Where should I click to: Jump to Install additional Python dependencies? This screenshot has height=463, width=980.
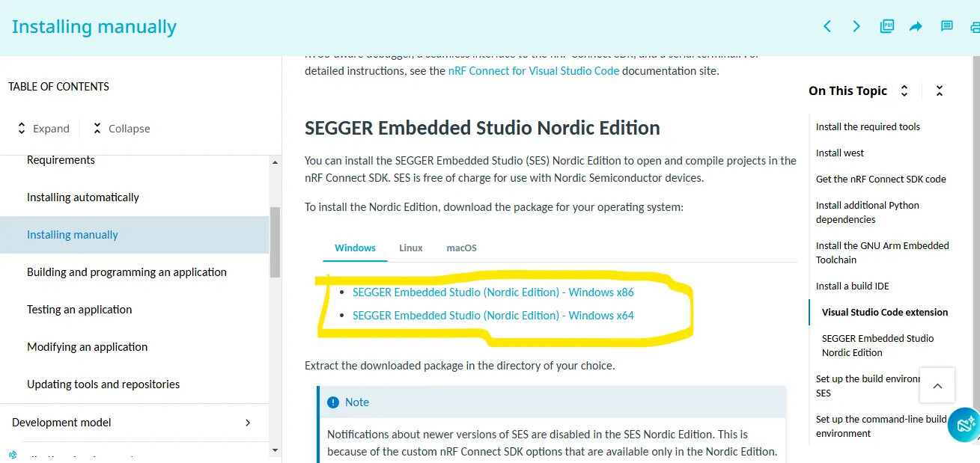pyautogui.click(x=868, y=212)
